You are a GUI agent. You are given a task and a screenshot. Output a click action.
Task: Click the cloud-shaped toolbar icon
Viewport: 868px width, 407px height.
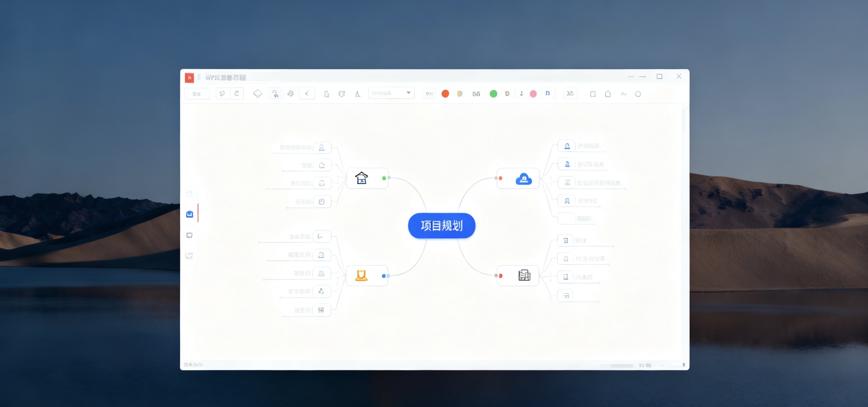point(258,94)
